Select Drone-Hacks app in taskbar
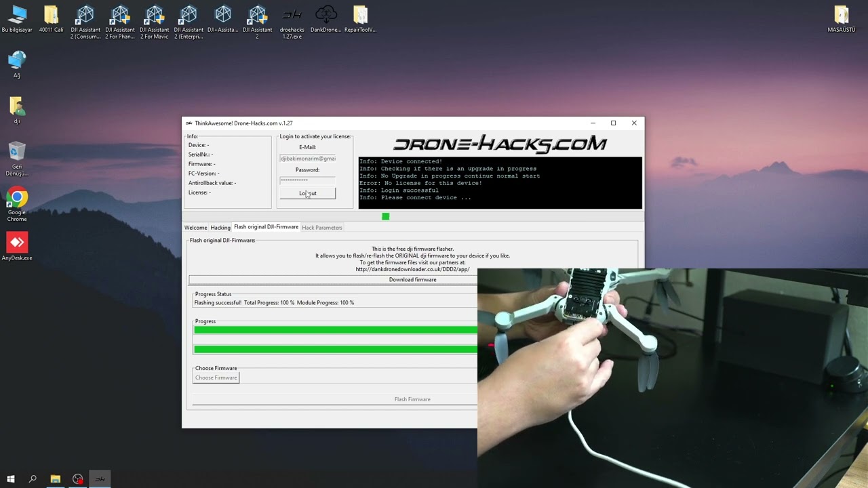Viewport: 868px width, 488px height. [100, 479]
